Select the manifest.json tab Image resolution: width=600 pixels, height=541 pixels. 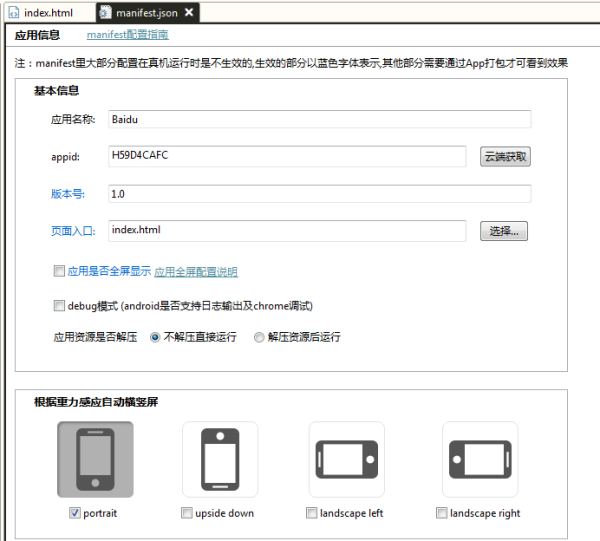147,13
